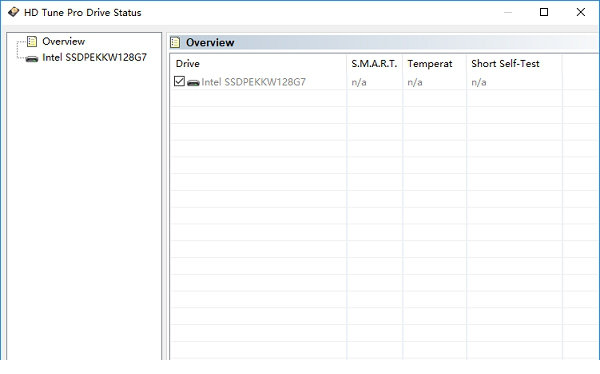This screenshot has width=600, height=374.
Task: Close the HD Tune Pro Drive Status window
Action: (580, 12)
